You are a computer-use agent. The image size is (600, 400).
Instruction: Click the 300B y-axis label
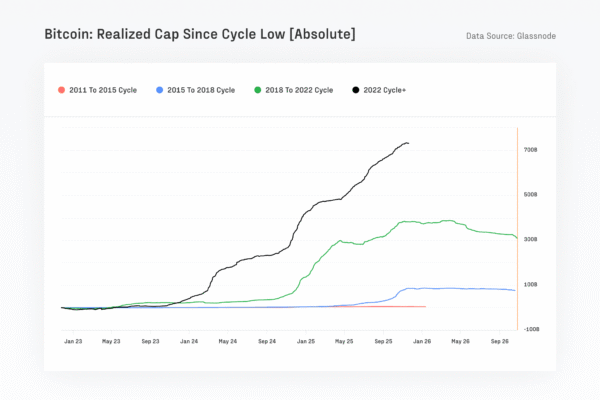(x=531, y=240)
